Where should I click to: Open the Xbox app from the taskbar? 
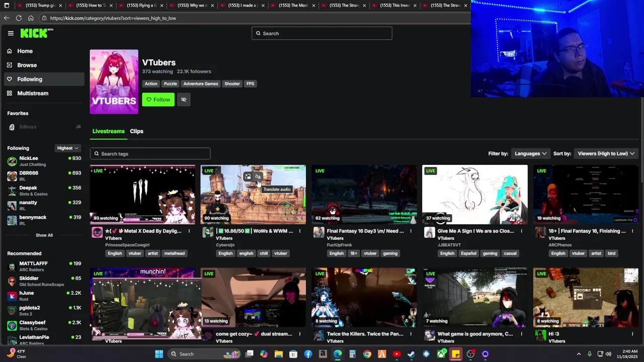point(441,354)
